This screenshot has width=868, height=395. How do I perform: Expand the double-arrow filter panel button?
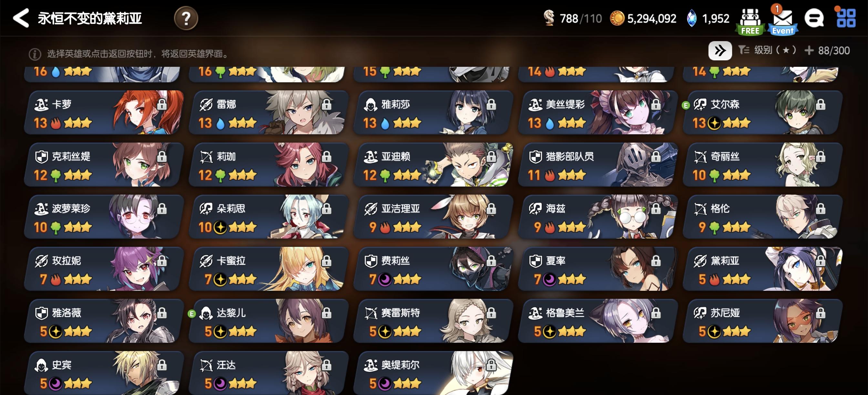click(x=720, y=51)
